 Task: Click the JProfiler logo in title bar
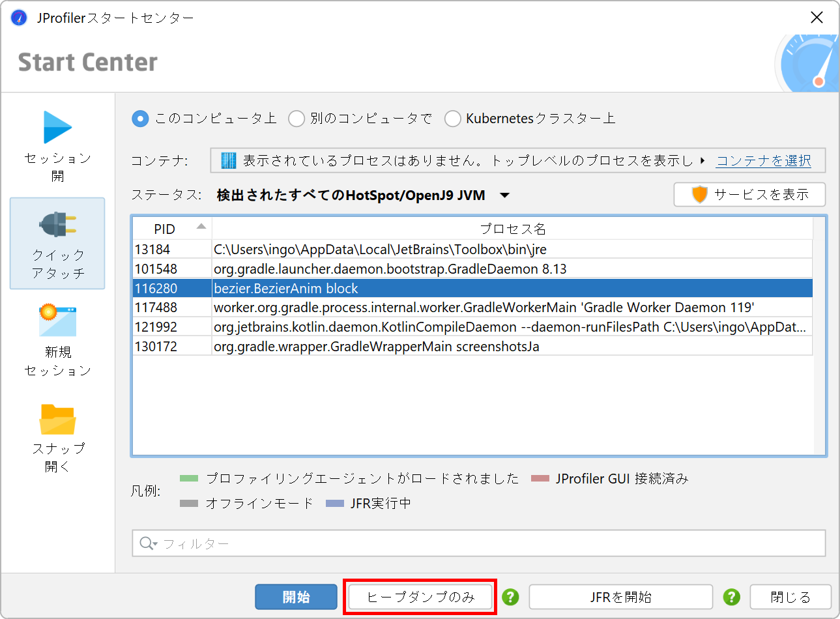[x=19, y=18]
